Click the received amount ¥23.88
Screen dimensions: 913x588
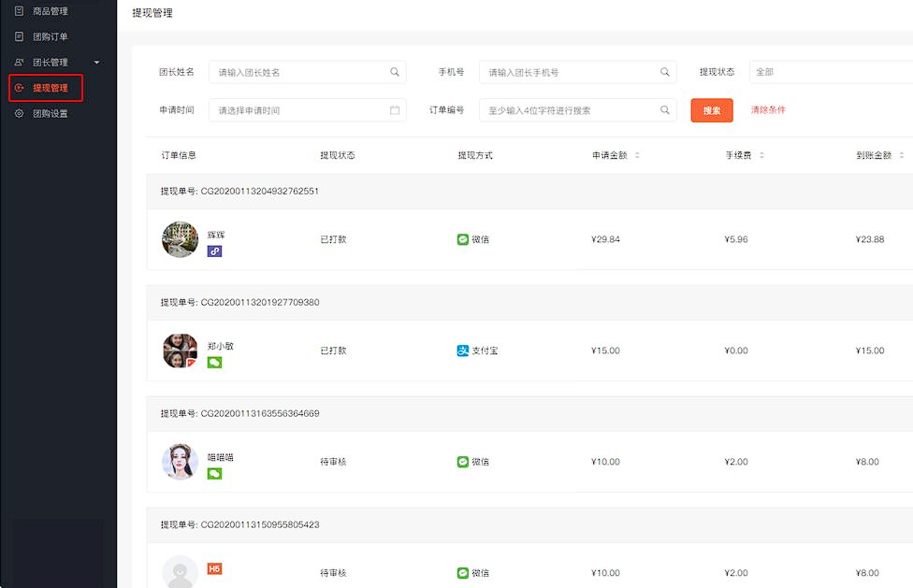tap(870, 239)
